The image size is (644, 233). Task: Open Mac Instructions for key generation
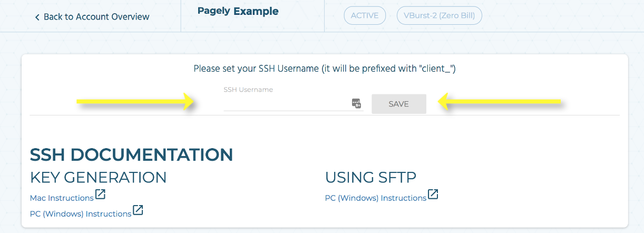(x=62, y=198)
